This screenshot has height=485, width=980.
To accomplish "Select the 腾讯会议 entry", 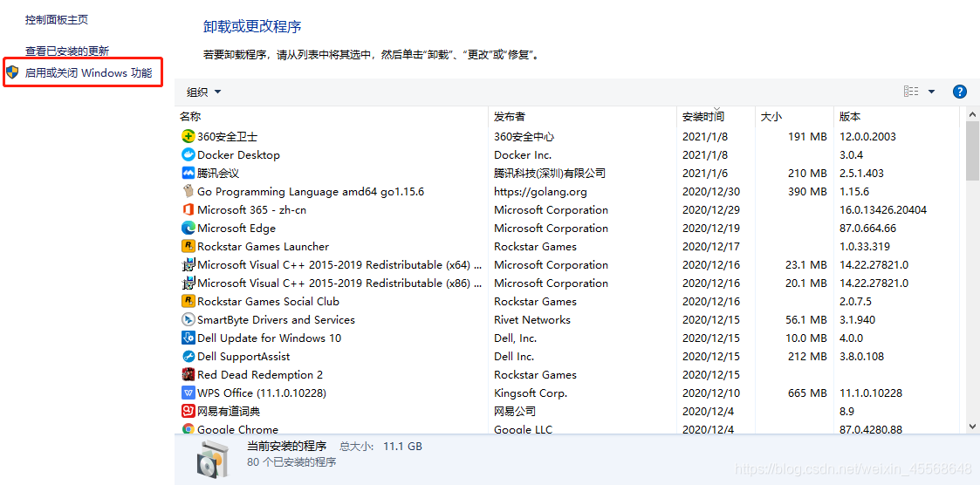I will click(218, 173).
